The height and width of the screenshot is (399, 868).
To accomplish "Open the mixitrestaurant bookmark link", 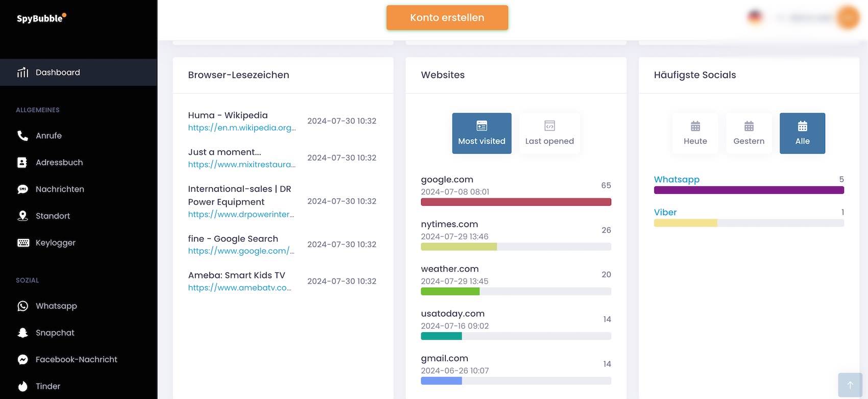I will (242, 164).
